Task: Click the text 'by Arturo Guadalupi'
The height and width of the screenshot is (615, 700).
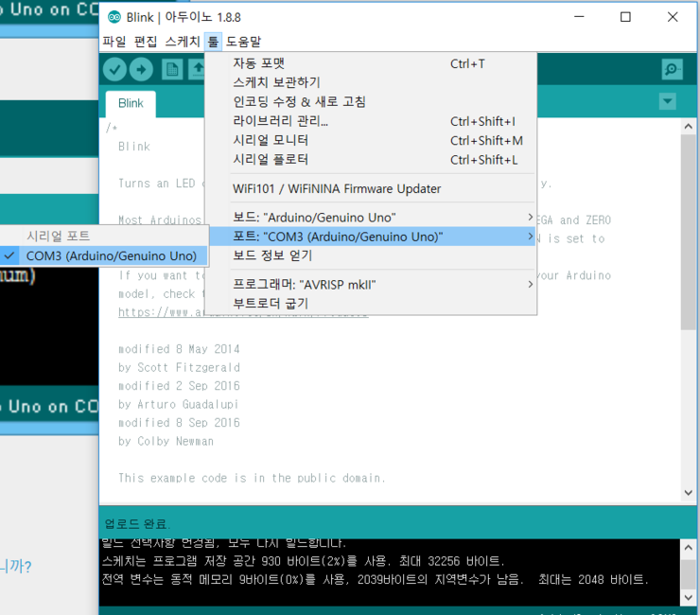Action: point(178,404)
